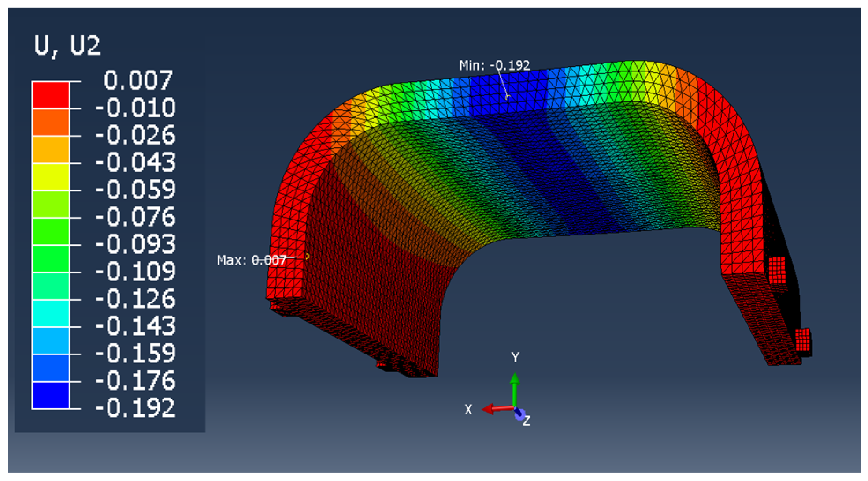Image resolution: width=868 pixels, height=481 pixels.
Task: Click the small red block on right leg
Action: (777, 270)
